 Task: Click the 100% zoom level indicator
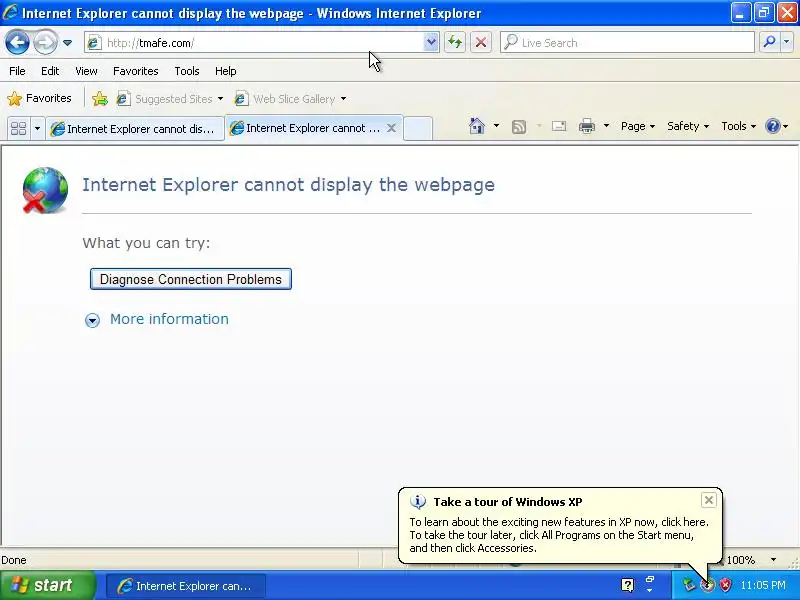[x=740, y=560]
